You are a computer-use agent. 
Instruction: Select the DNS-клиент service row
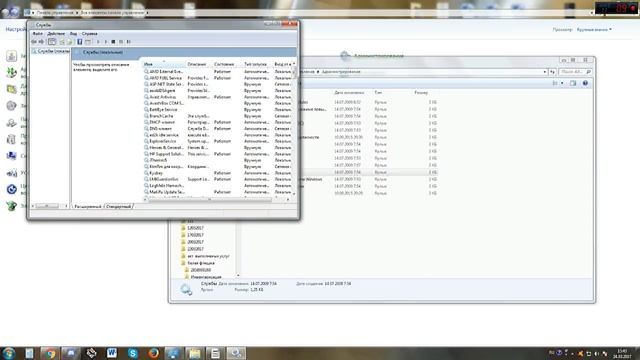218,129
